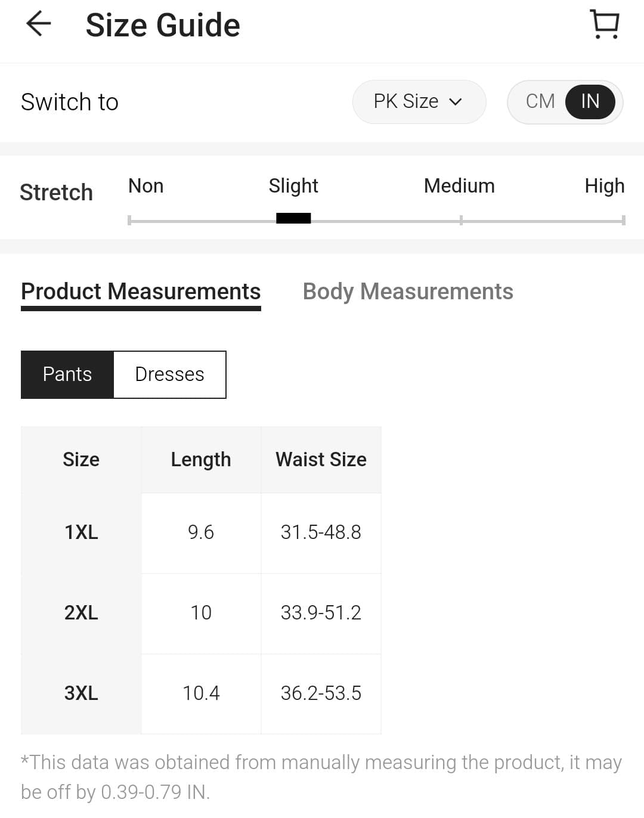The width and height of the screenshot is (644, 818).
Task: Select the 3XL size row
Action: (81, 693)
